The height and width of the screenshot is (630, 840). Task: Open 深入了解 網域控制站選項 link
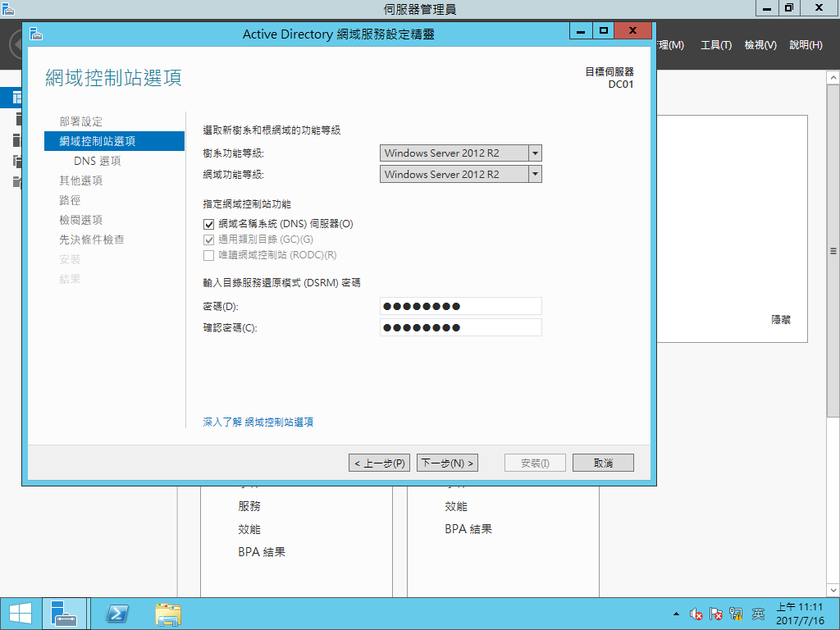coord(258,422)
